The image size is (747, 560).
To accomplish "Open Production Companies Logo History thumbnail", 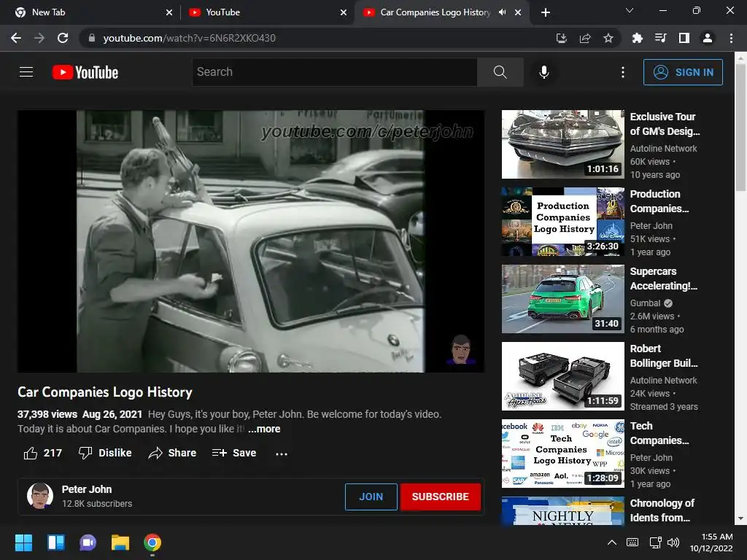I will point(562,222).
